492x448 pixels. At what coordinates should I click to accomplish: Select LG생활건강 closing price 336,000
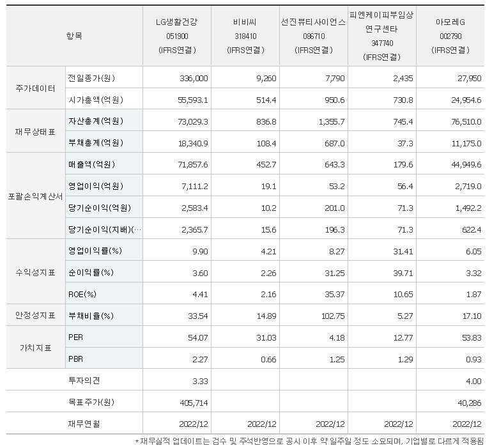click(x=194, y=78)
